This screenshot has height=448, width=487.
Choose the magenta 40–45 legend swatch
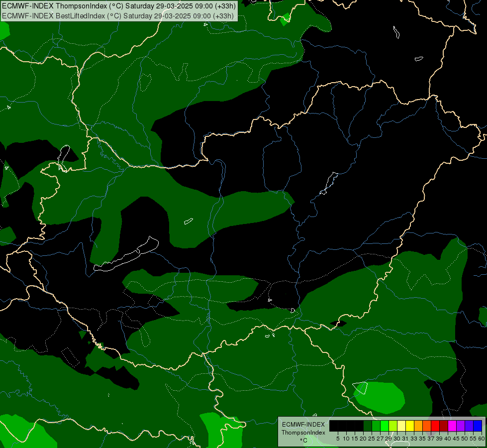tap(452, 426)
